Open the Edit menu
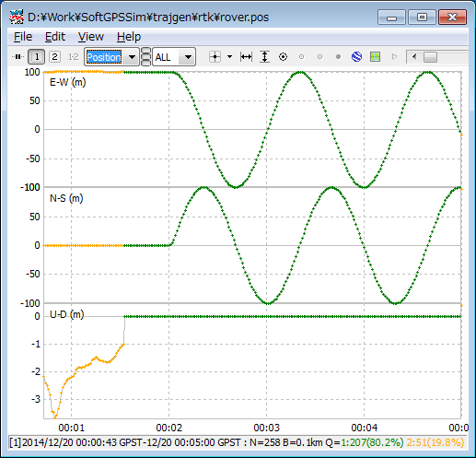The image size is (476, 458). [55, 37]
